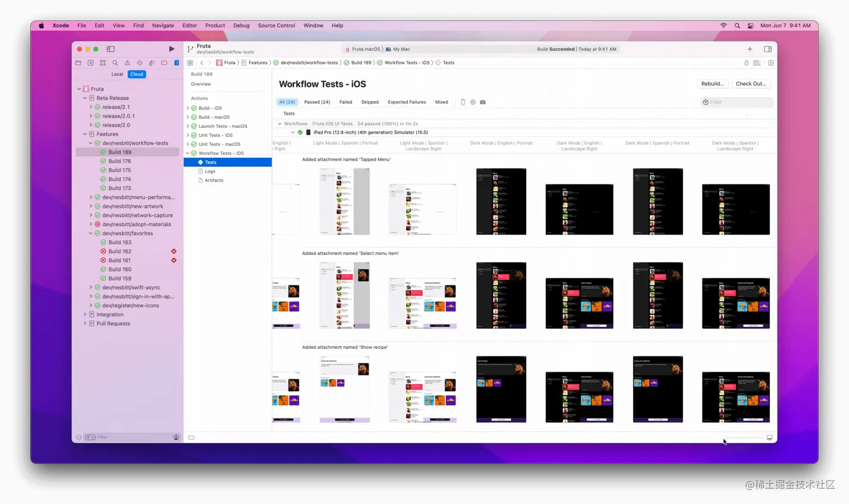Collapse the Features group

pyautogui.click(x=85, y=134)
